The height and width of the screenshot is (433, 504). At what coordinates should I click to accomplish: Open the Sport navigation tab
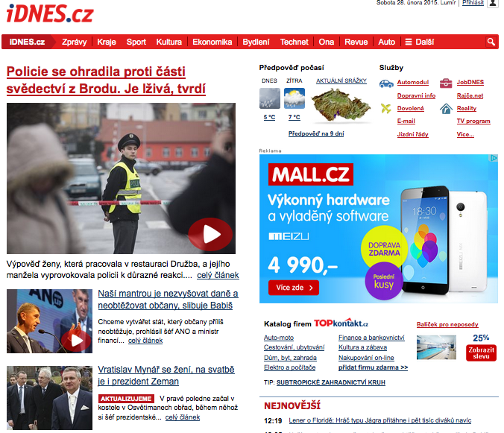point(136,42)
